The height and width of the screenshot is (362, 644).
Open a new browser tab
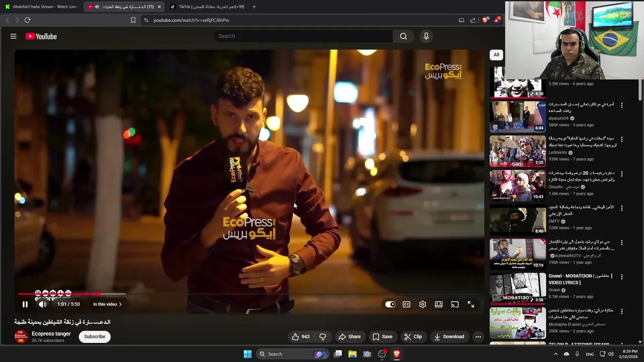point(254,7)
